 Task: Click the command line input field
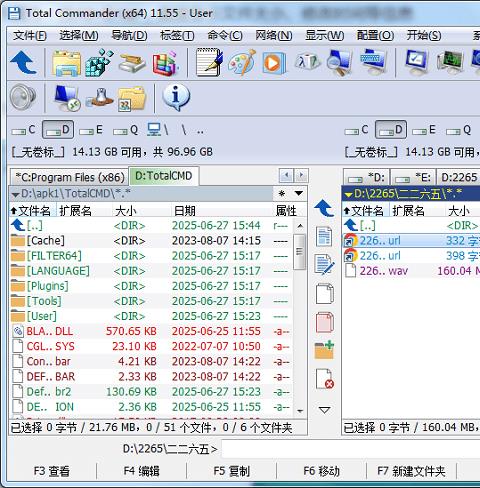tap(351, 449)
